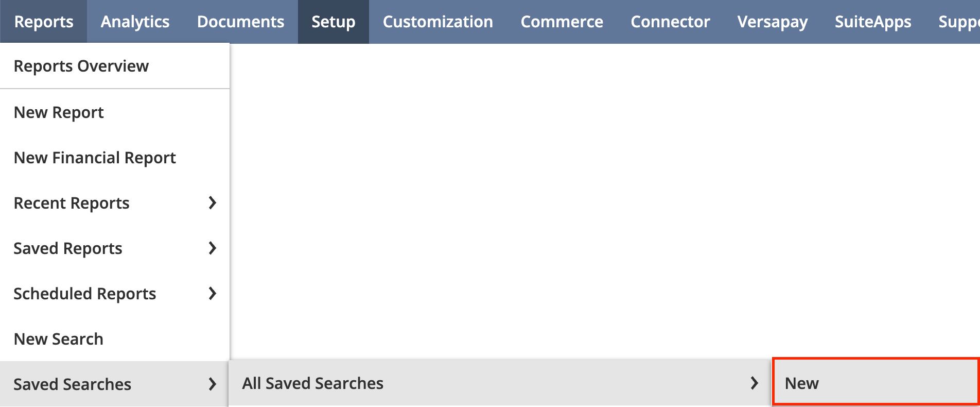Create a New Financial Report
The height and width of the screenshot is (407, 980).
pyautogui.click(x=95, y=157)
